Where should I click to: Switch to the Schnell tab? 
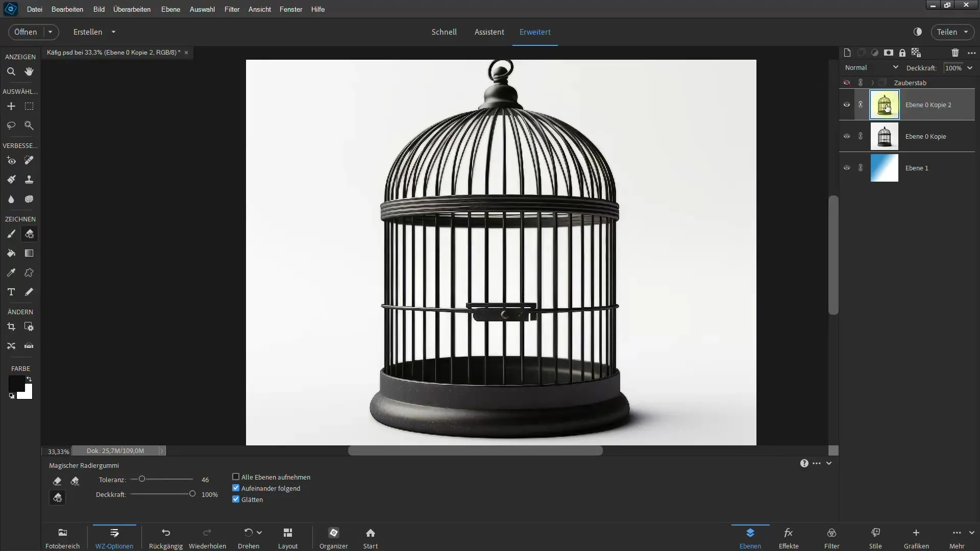pyautogui.click(x=444, y=32)
